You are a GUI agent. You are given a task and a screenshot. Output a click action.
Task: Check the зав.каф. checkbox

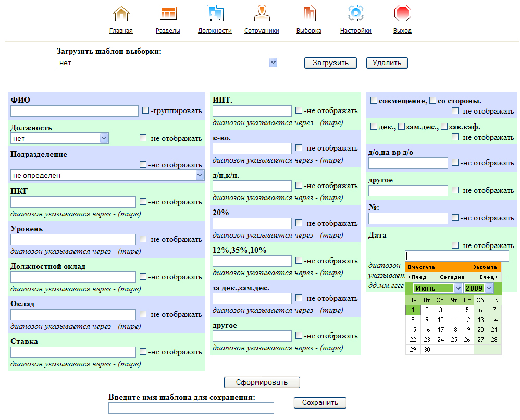coord(444,127)
